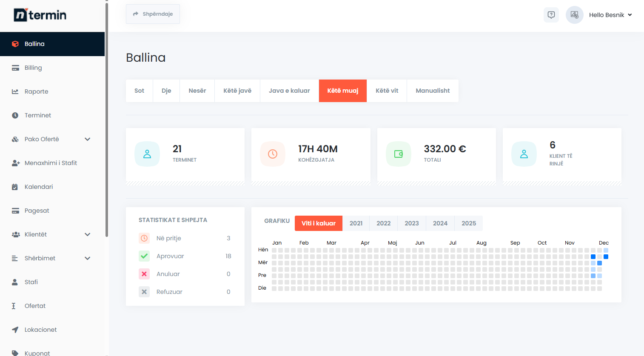Click the sidebar vertical scrollbar
The width and height of the screenshot is (644, 356).
pyautogui.click(x=107, y=119)
